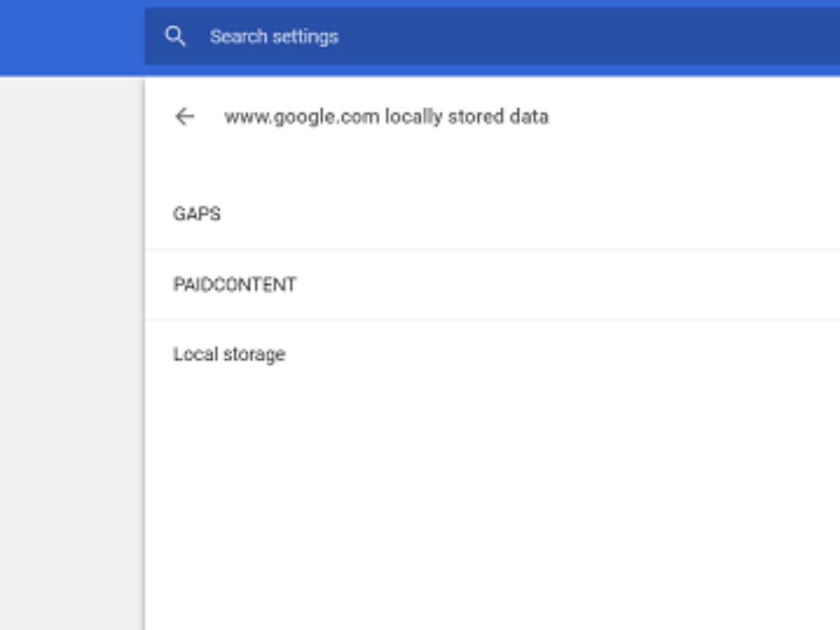The width and height of the screenshot is (840, 630).
Task: Focus the Search settings field
Action: point(490,36)
